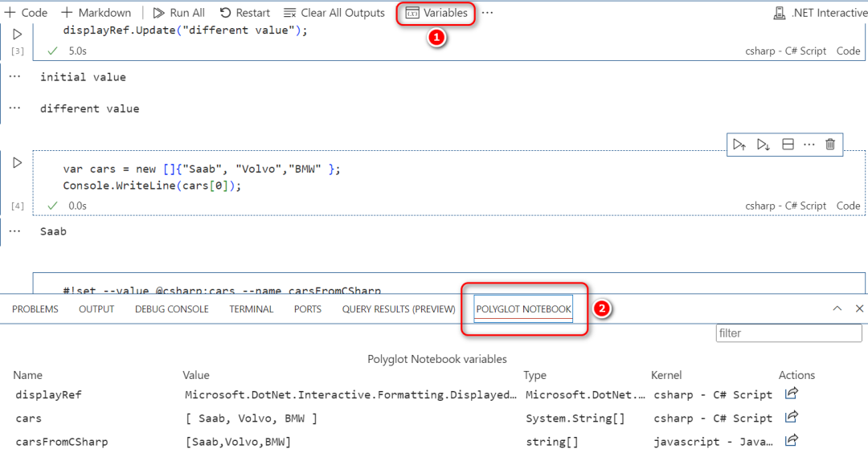
Task: Delete the selected cell with trash icon
Action: [829, 145]
